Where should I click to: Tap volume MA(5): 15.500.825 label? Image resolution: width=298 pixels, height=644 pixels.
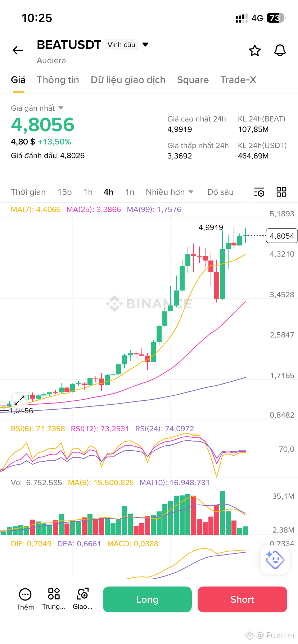[101, 483]
